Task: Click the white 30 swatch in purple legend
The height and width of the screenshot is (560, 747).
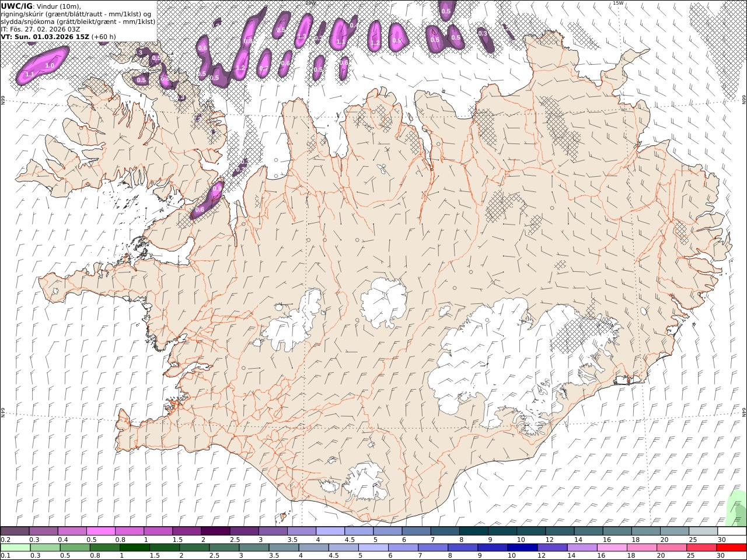Action: (732, 531)
